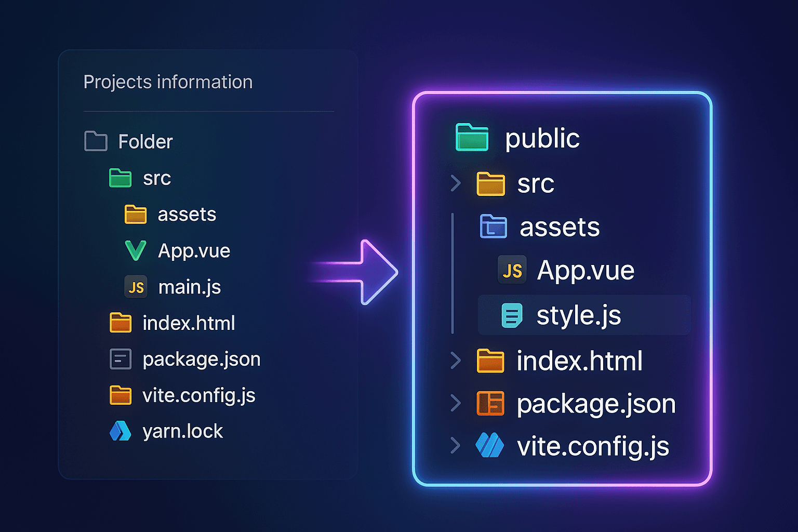Open package.json label in left panel
Viewport: 798px width, 532px height.
point(202,360)
